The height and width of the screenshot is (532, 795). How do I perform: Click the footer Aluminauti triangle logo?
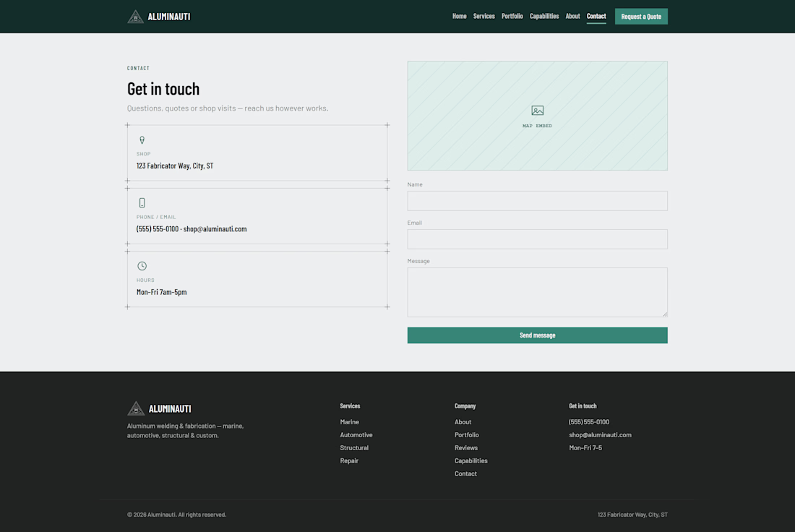point(136,408)
